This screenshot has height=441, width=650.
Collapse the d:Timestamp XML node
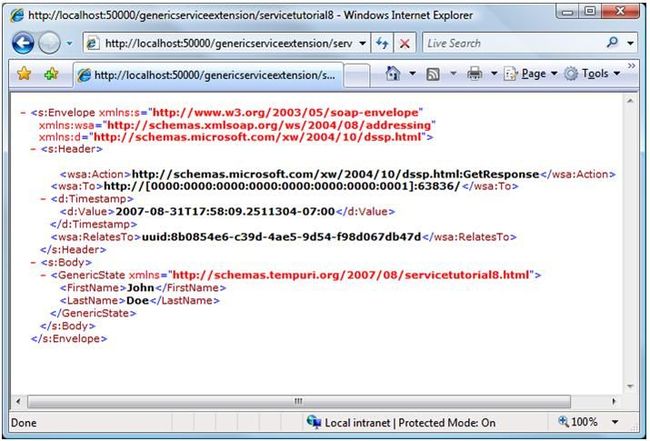point(43,199)
